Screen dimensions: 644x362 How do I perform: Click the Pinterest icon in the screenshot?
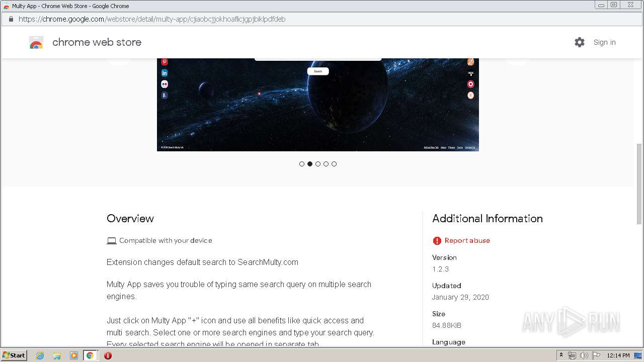pyautogui.click(x=164, y=62)
